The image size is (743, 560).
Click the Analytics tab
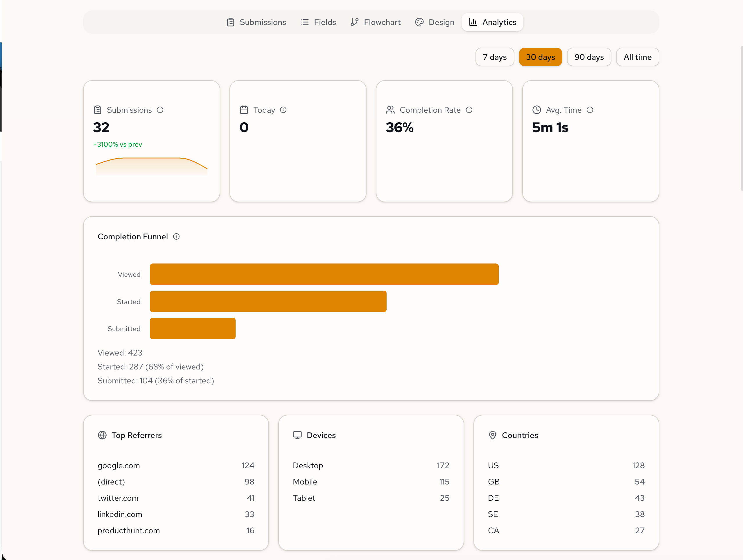click(492, 22)
